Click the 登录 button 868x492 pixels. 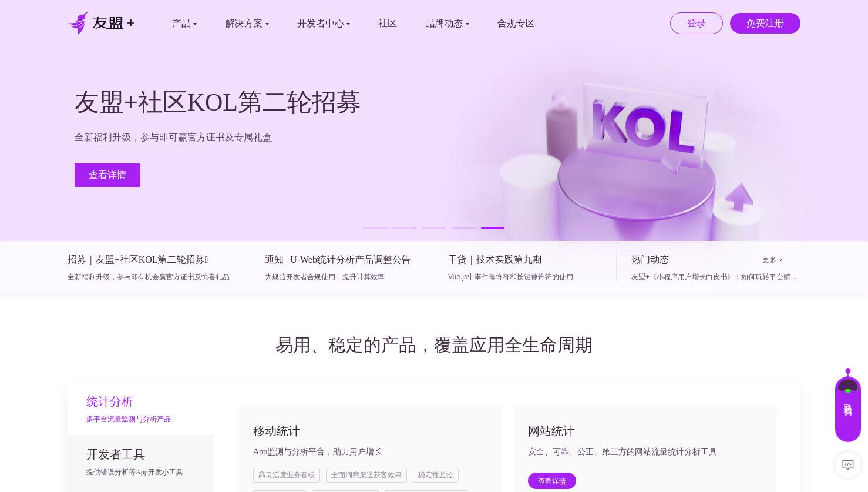point(697,24)
